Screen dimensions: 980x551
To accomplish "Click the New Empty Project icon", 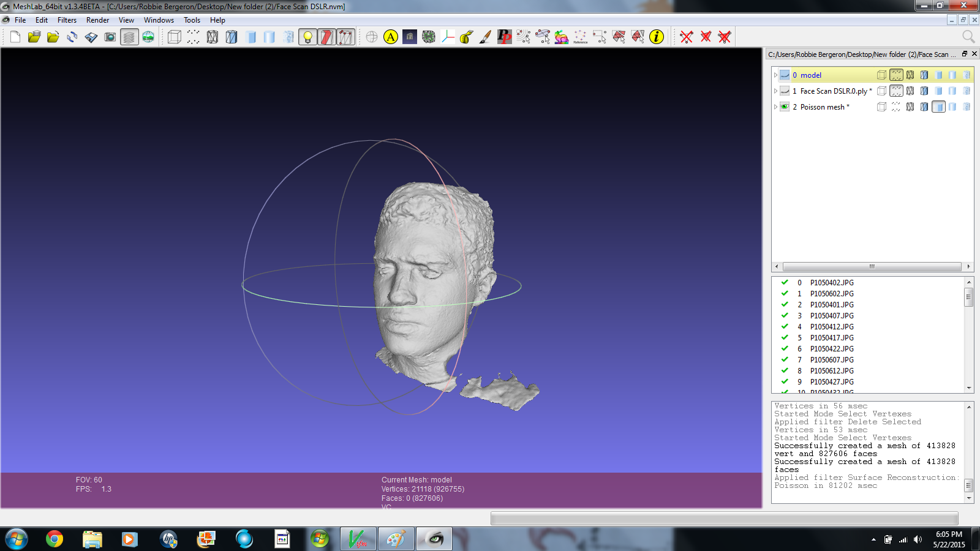I will pos(15,37).
